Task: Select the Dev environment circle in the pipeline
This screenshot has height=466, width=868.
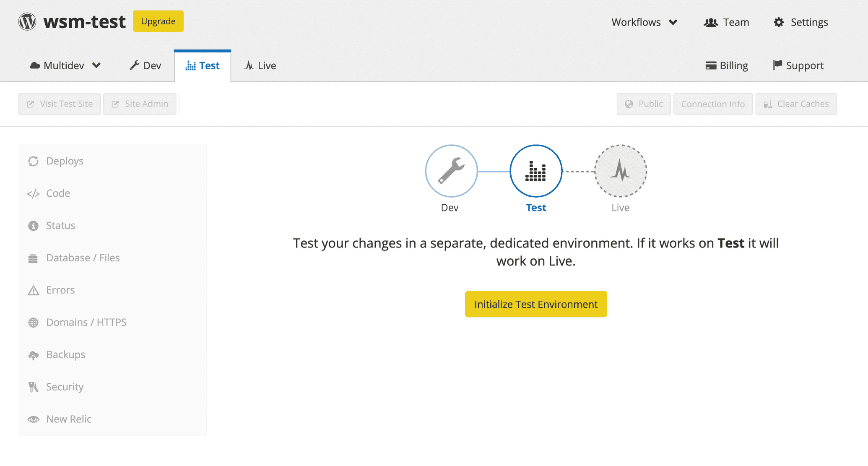Action: (x=451, y=171)
